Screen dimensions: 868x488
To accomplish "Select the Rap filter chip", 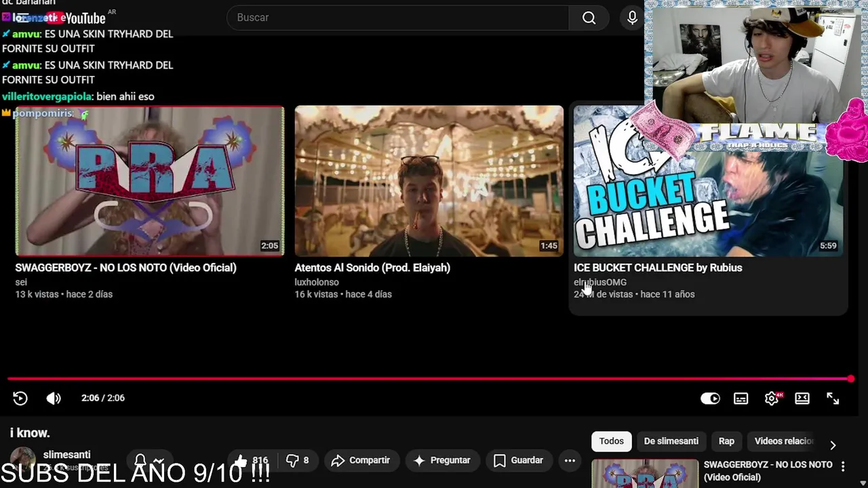I will pyautogui.click(x=726, y=441).
